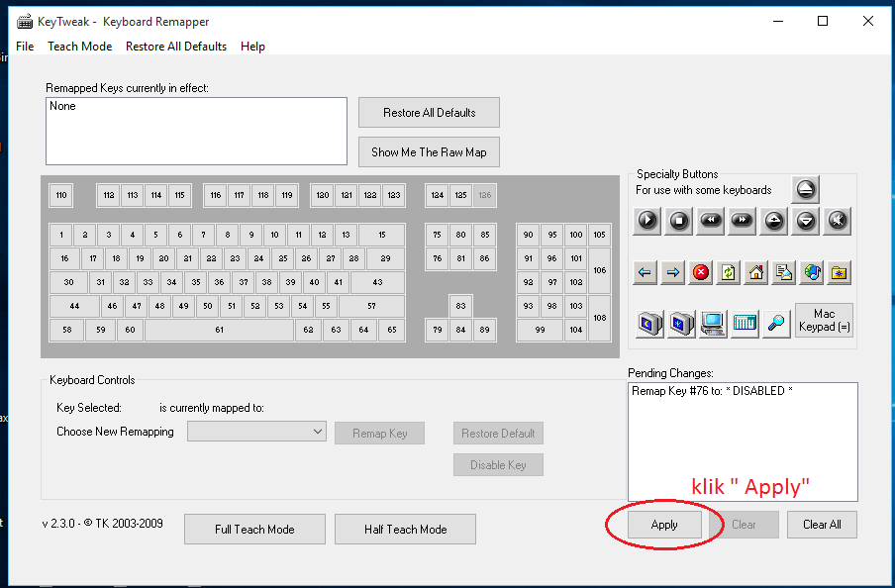
Task: Start Full Teach Mode
Action: click(x=254, y=530)
